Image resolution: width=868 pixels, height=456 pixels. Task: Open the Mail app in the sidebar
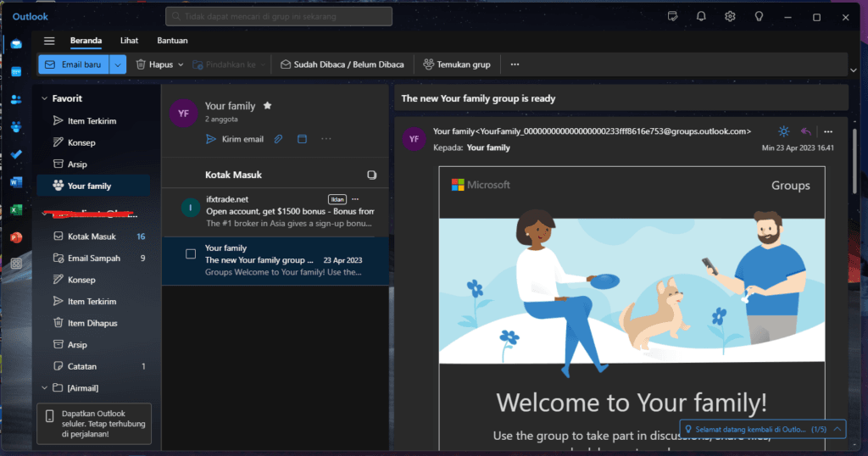pos(16,44)
